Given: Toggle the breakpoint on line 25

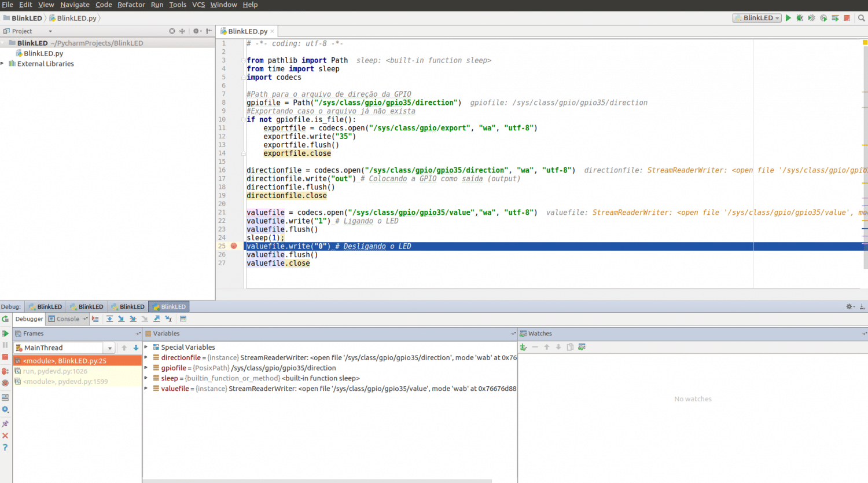Looking at the screenshot, I should (x=234, y=246).
